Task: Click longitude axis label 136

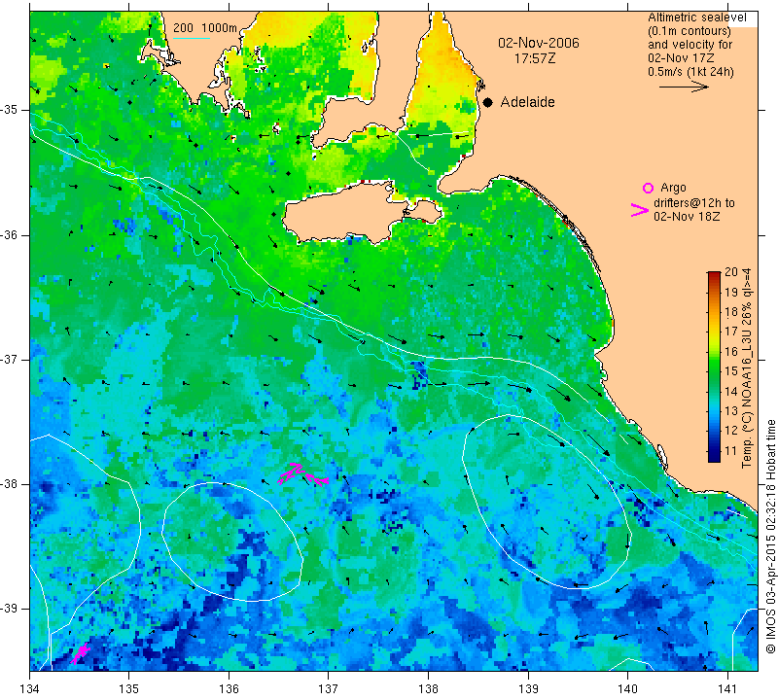Action: point(229,689)
